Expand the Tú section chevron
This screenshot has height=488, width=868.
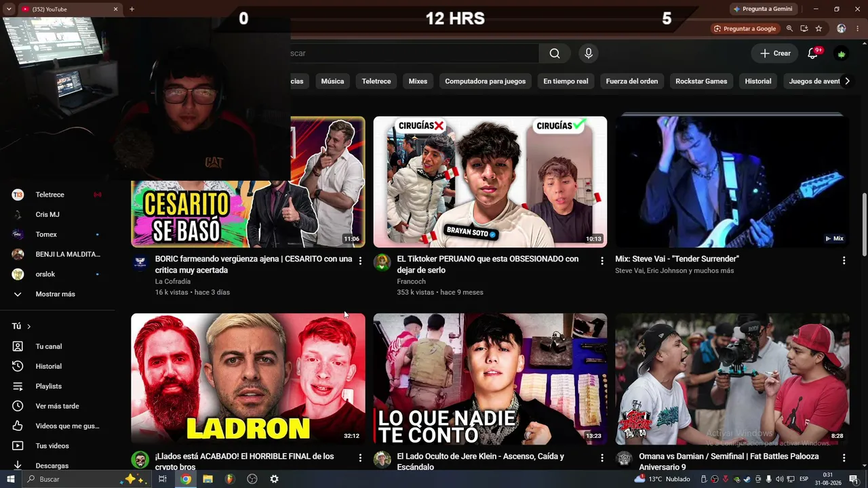click(28, 327)
